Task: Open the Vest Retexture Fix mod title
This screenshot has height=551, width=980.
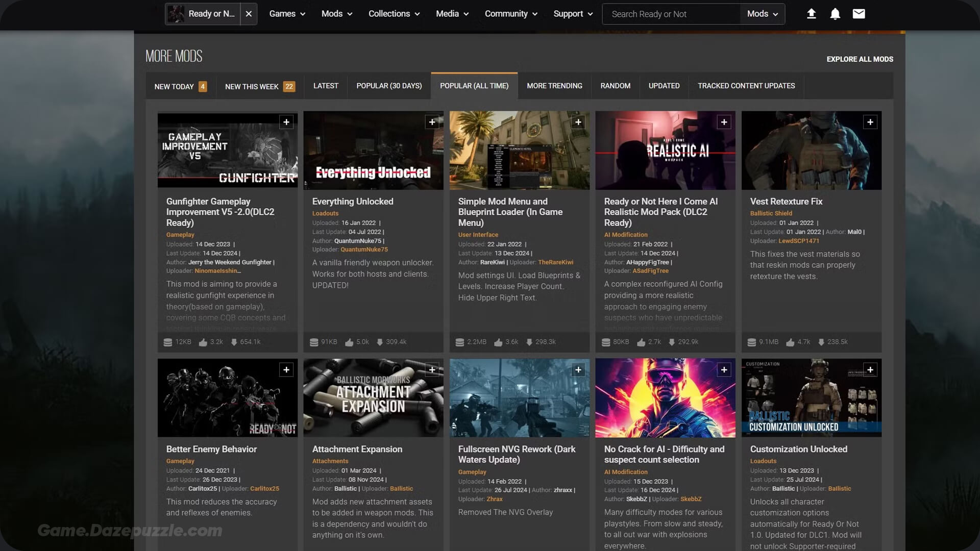Action: pyautogui.click(x=786, y=202)
